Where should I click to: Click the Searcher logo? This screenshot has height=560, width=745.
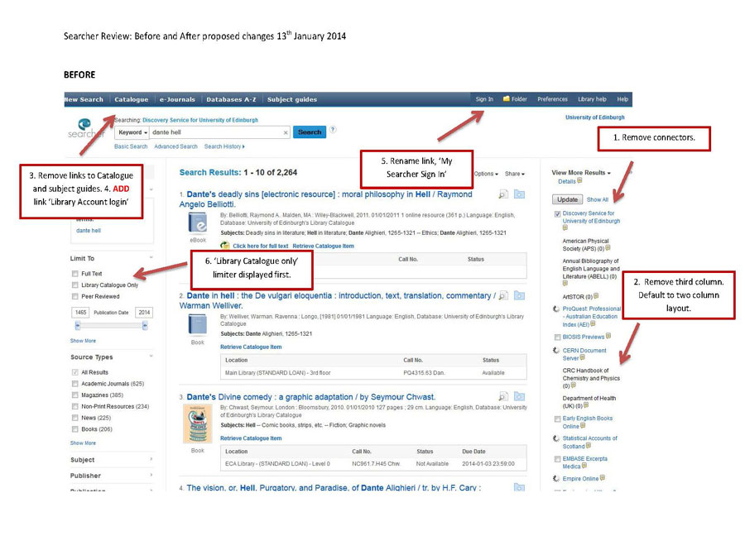85,129
